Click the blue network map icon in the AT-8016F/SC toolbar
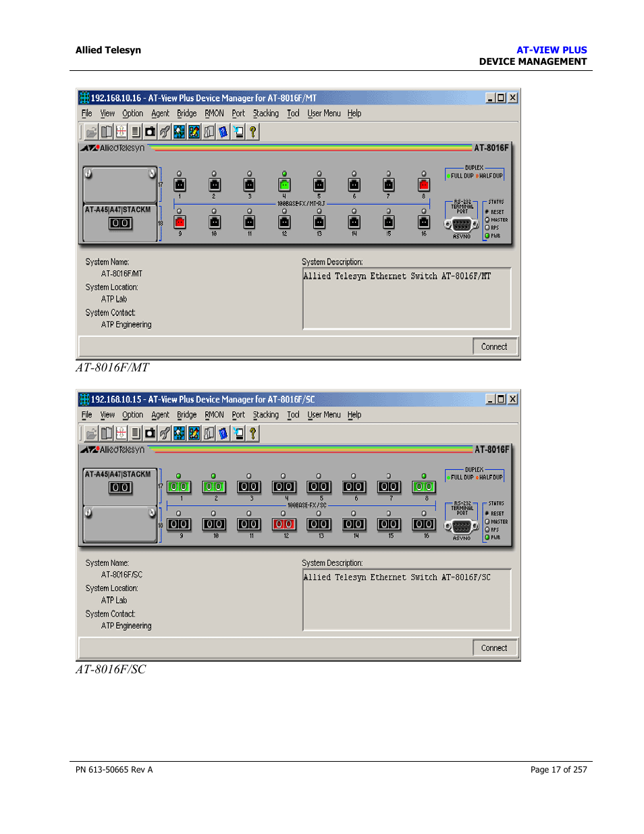644x834 pixels. point(180,434)
